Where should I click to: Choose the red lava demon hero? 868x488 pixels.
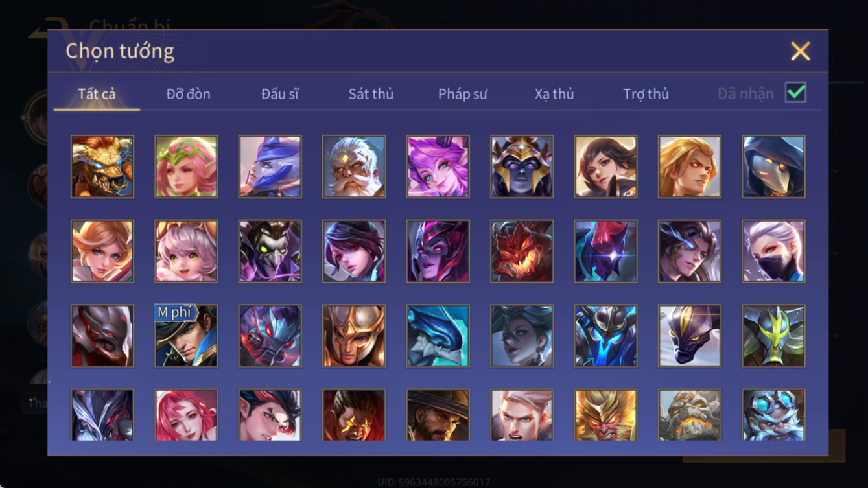point(522,251)
